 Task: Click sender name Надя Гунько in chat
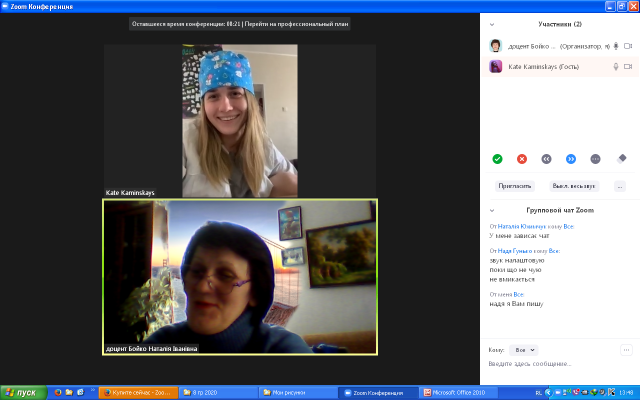(515, 251)
